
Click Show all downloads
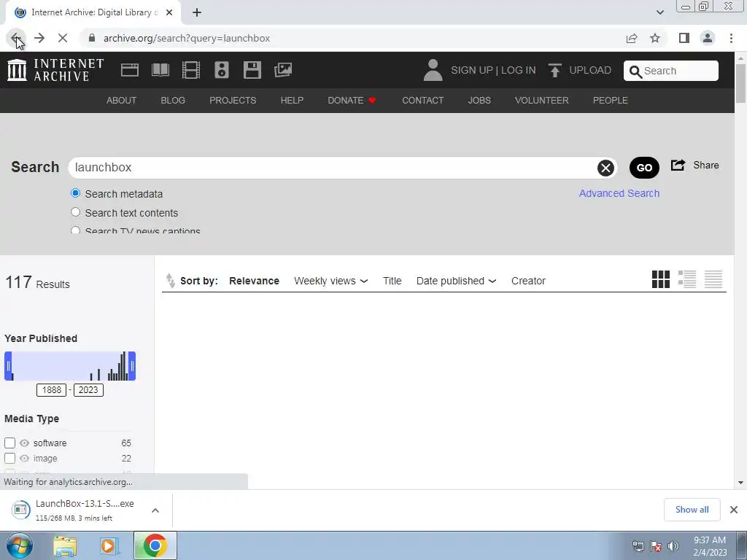692,510
